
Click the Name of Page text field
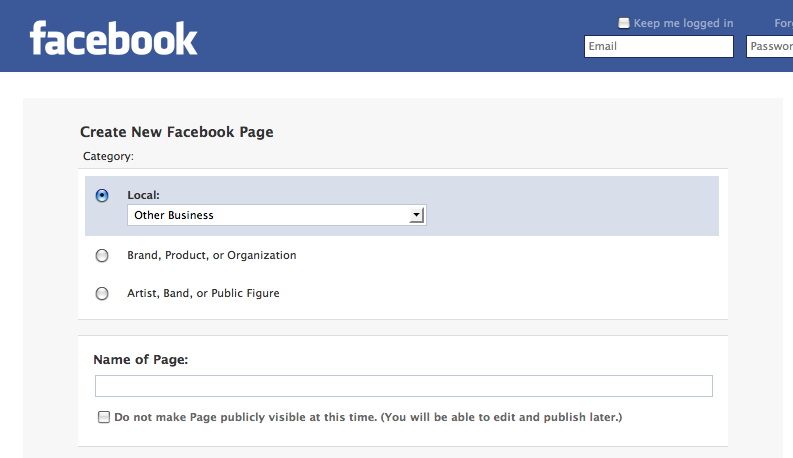(403, 386)
